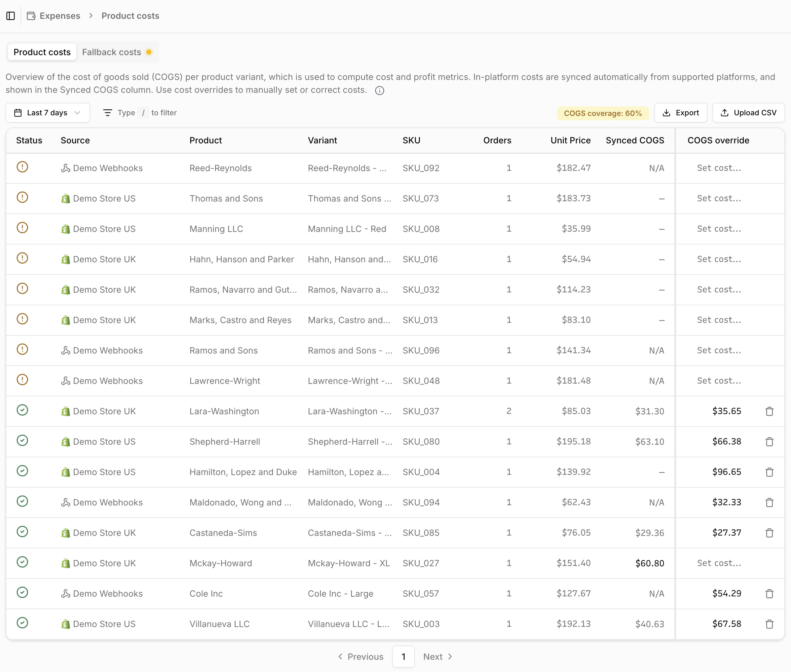Click the COGS coverage 60% badge
The image size is (791, 672).
pos(602,113)
